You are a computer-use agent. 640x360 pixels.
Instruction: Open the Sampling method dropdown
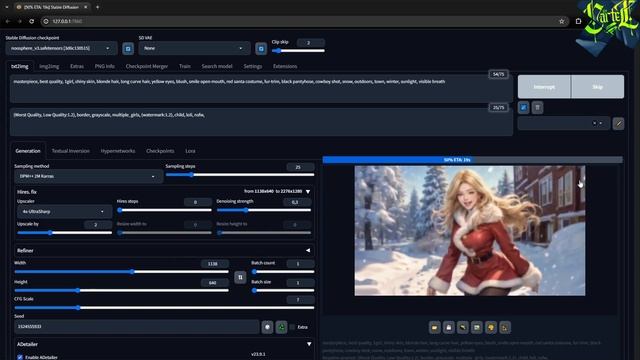(x=88, y=176)
